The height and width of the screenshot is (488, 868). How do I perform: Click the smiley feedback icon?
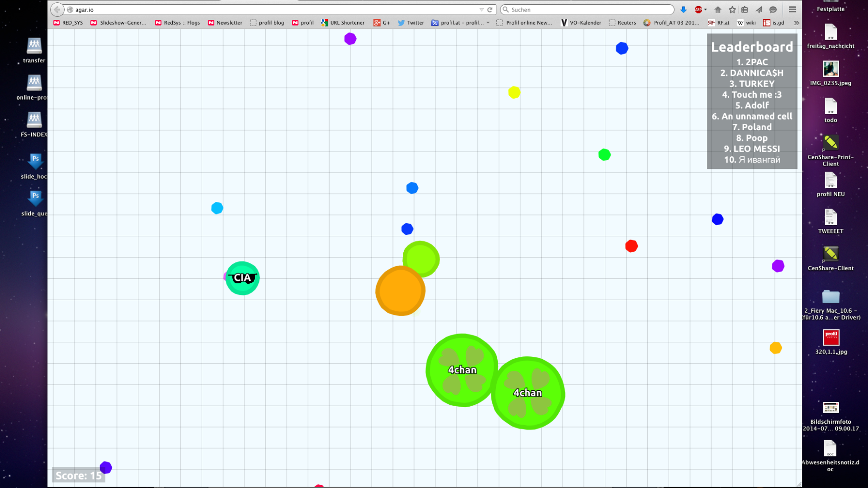click(x=773, y=10)
